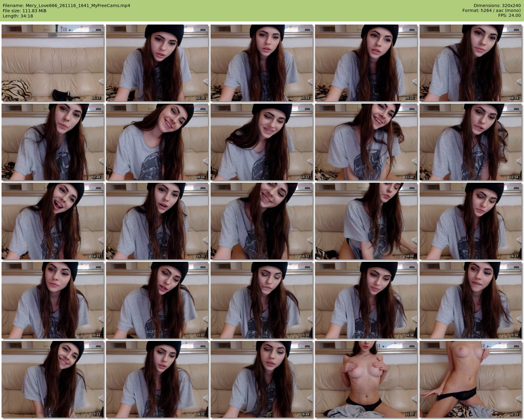Open the 15:33 frame
The height and width of the screenshot is (420, 524).
(x=157, y=221)
